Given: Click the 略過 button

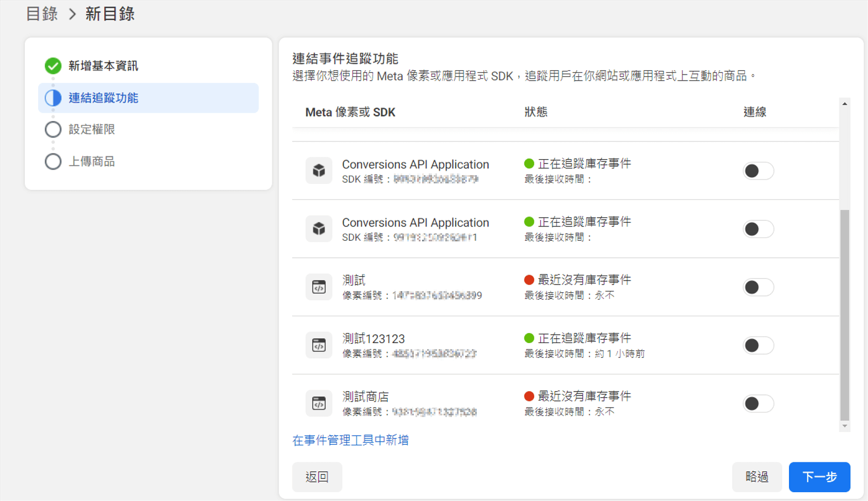Looking at the screenshot, I should (x=757, y=477).
